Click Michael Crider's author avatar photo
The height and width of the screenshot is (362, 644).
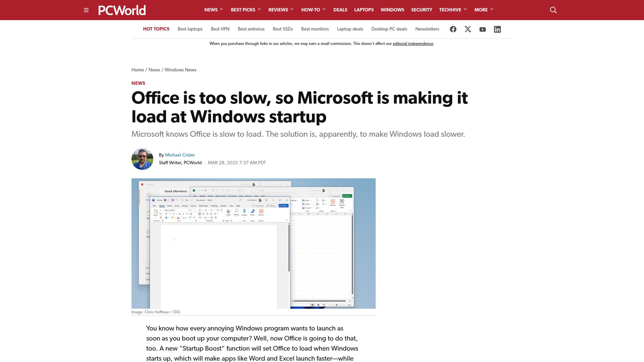click(x=142, y=159)
